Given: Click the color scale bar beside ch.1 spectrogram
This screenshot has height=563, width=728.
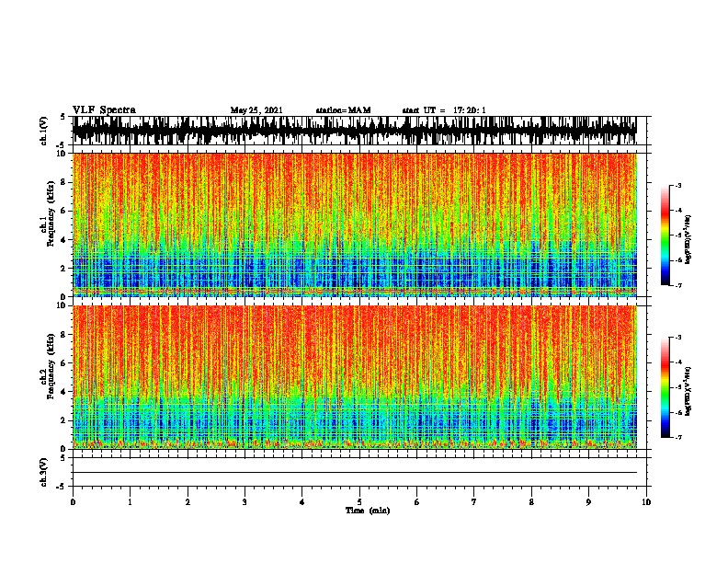Looking at the screenshot, I should (x=665, y=236).
